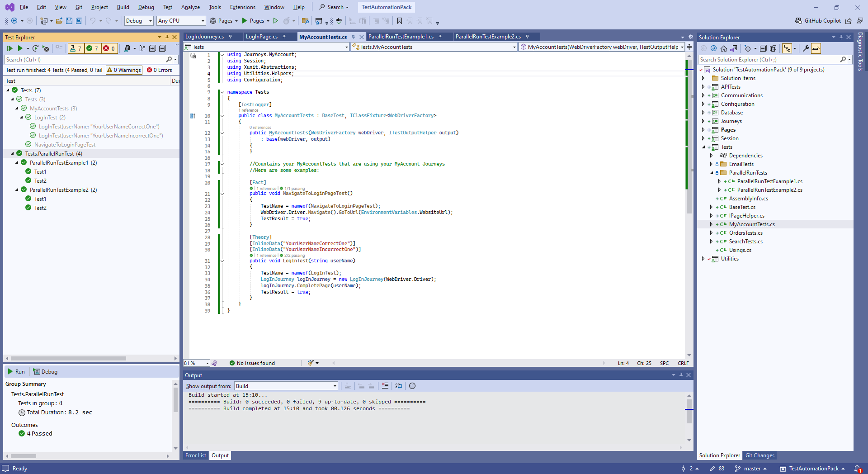The image size is (868, 474).
Task: Pin the MyAccountTests.cs tab
Action: pos(353,37)
